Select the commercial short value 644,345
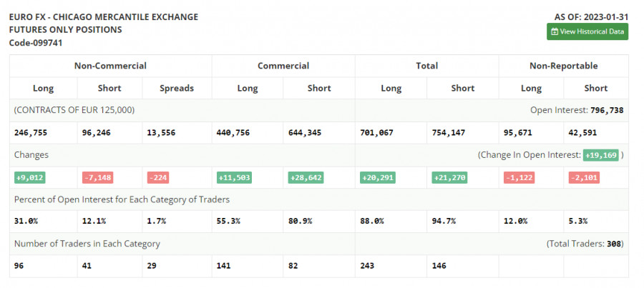 click(x=304, y=133)
